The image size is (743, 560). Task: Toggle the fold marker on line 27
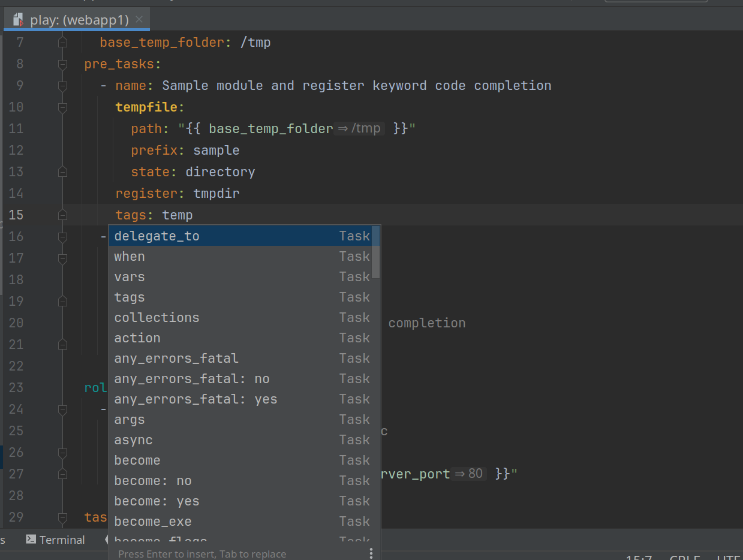62,474
